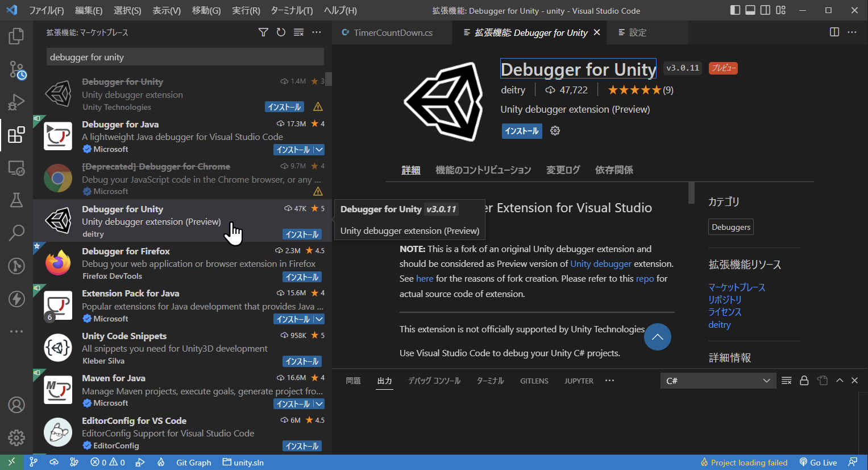The width and height of the screenshot is (868, 470).
Task: Open the C# output channel dropdown
Action: click(718, 380)
